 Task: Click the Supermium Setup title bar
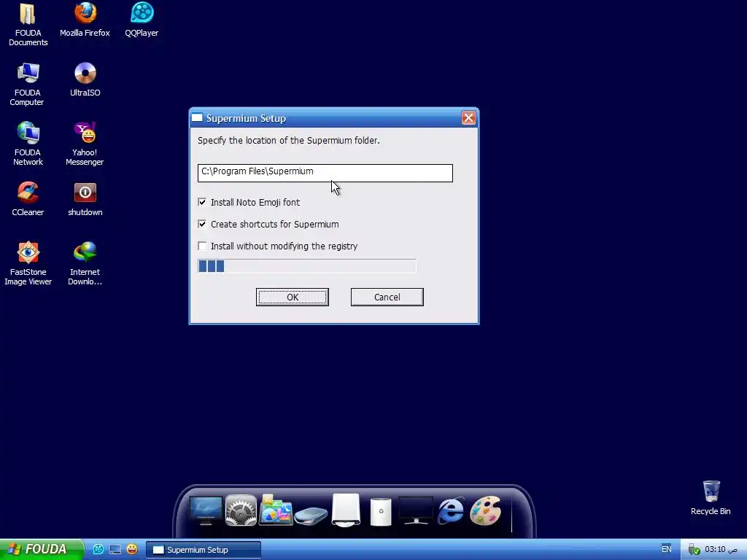[x=333, y=118]
